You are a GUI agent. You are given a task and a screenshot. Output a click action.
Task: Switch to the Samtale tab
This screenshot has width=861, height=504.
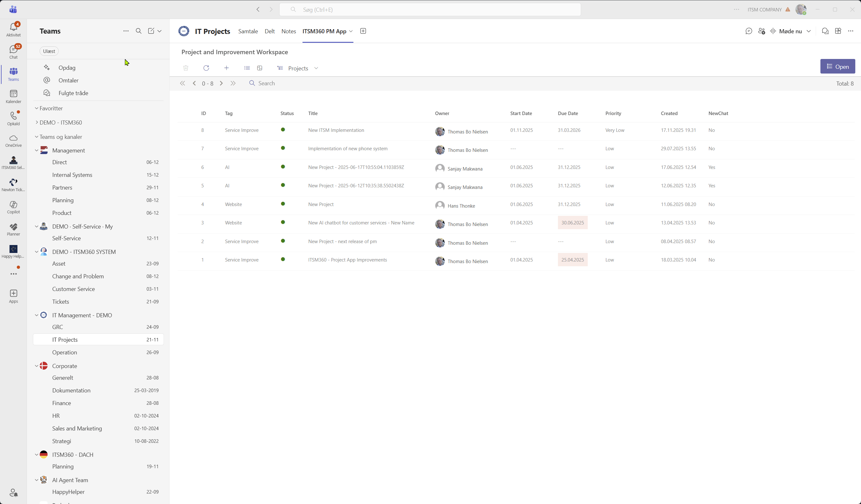click(x=248, y=31)
